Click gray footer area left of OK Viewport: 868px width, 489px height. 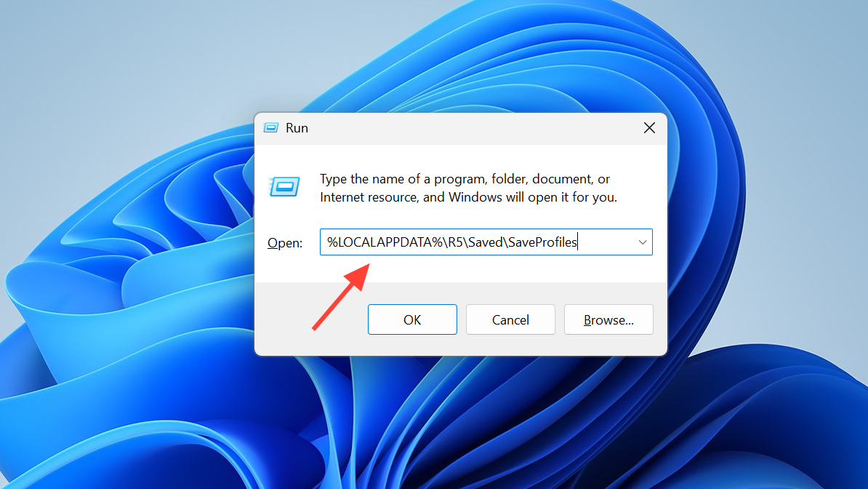pyautogui.click(x=310, y=319)
